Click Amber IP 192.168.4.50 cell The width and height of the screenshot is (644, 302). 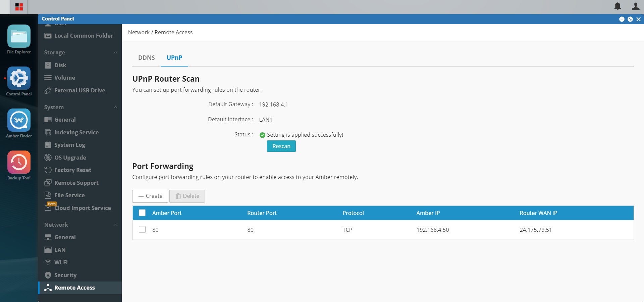point(433,230)
